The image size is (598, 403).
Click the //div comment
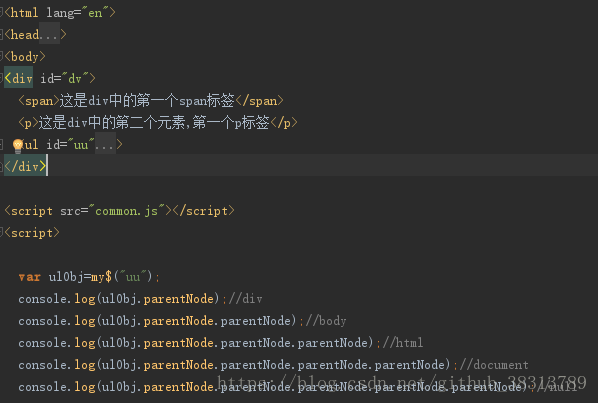click(x=246, y=299)
